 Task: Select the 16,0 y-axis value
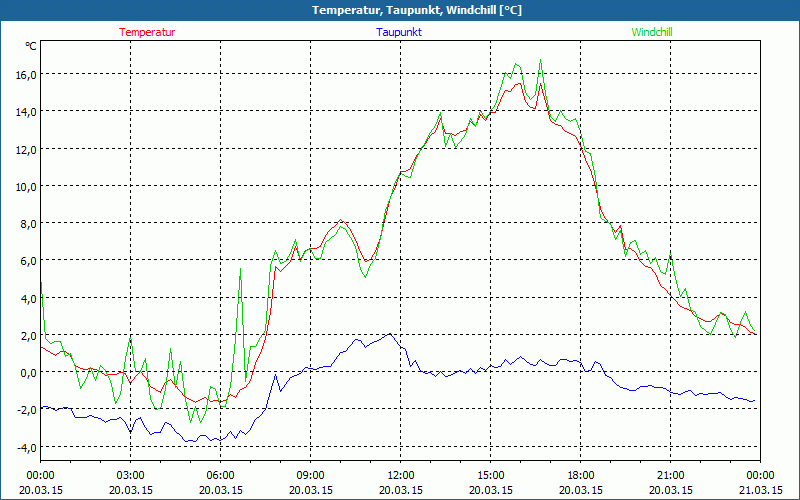tap(26, 74)
